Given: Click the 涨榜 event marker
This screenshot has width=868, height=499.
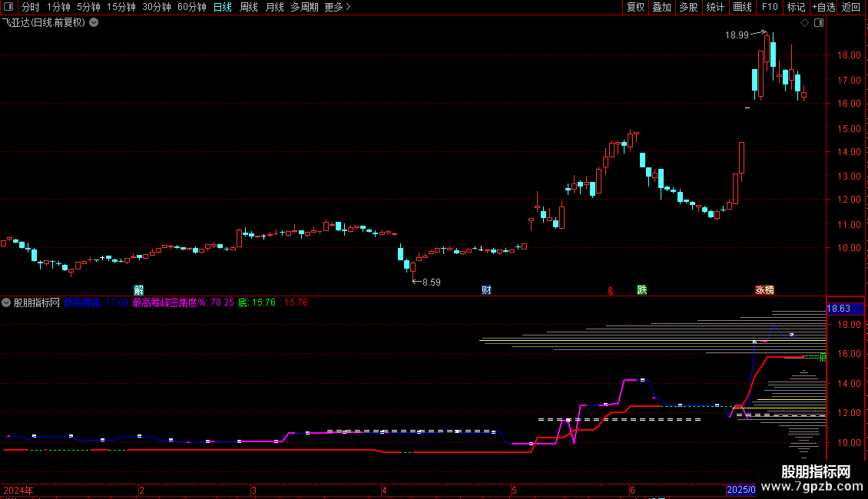Looking at the screenshot, I should coord(764,290).
